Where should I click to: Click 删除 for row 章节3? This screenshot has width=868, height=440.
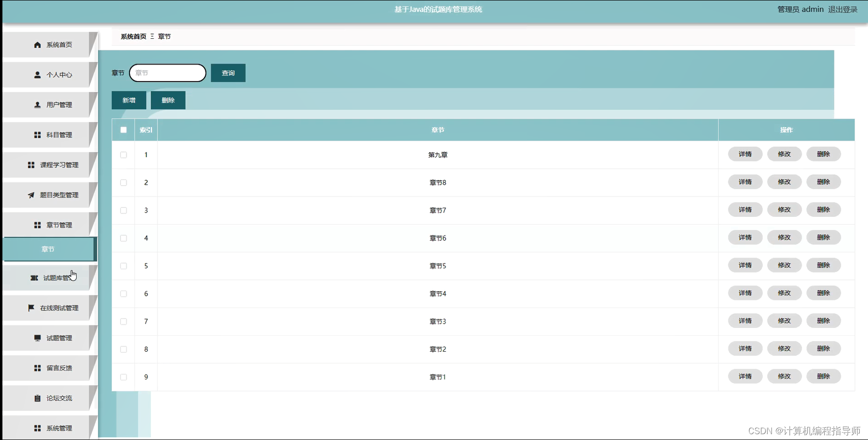coord(823,321)
